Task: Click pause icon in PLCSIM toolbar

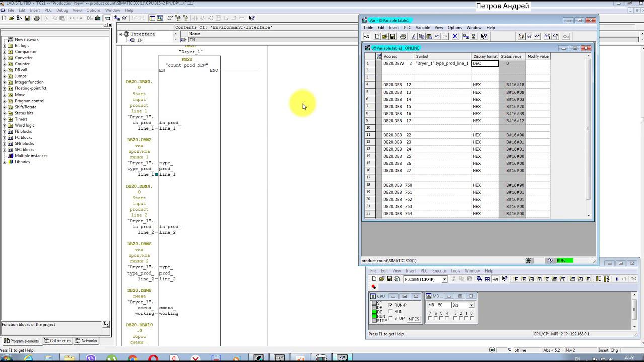Action: (x=617, y=279)
